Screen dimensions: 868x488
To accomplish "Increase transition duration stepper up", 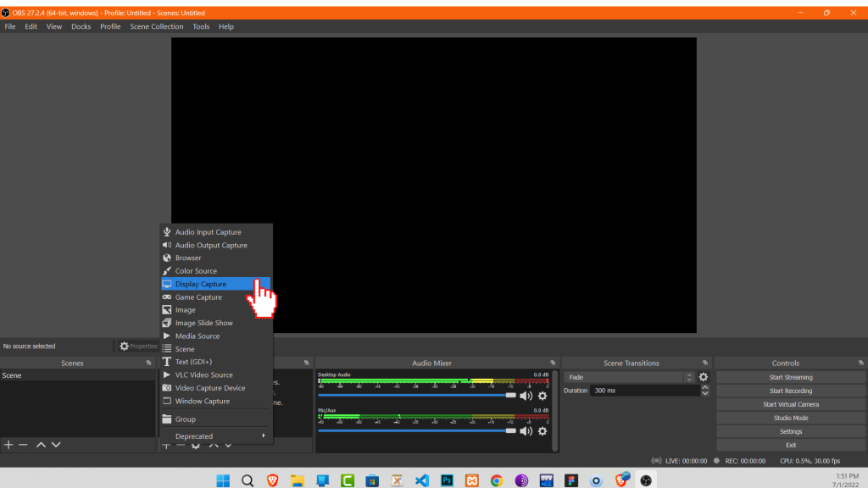I will [x=704, y=388].
